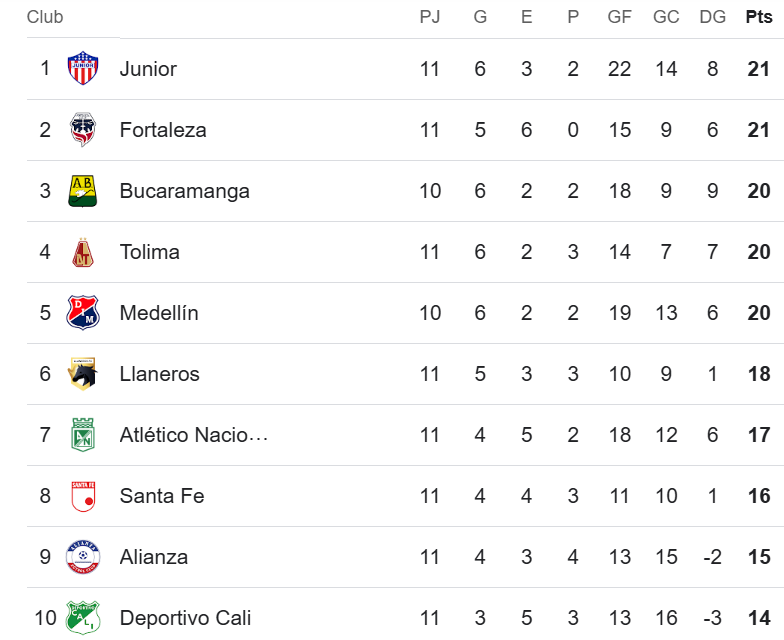Open the truncated Atlético Nacio… team name
Image resolution: width=784 pixels, height=640 pixels.
point(194,435)
